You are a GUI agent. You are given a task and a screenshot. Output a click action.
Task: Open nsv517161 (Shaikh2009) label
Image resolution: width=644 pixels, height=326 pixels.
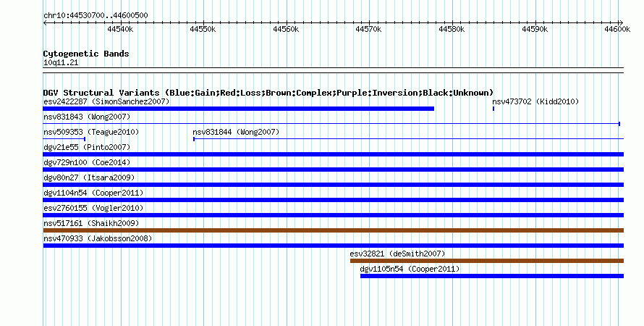click(91, 223)
